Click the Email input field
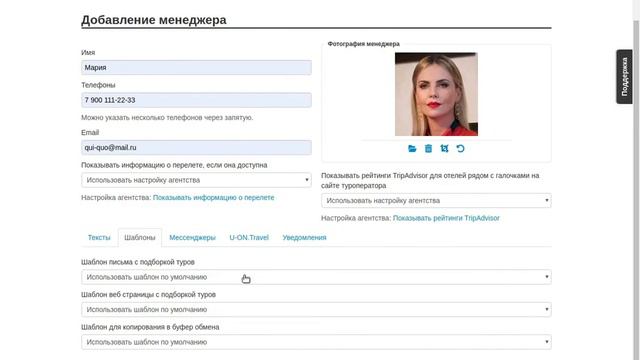The width and height of the screenshot is (640, 360). [196, 148]
